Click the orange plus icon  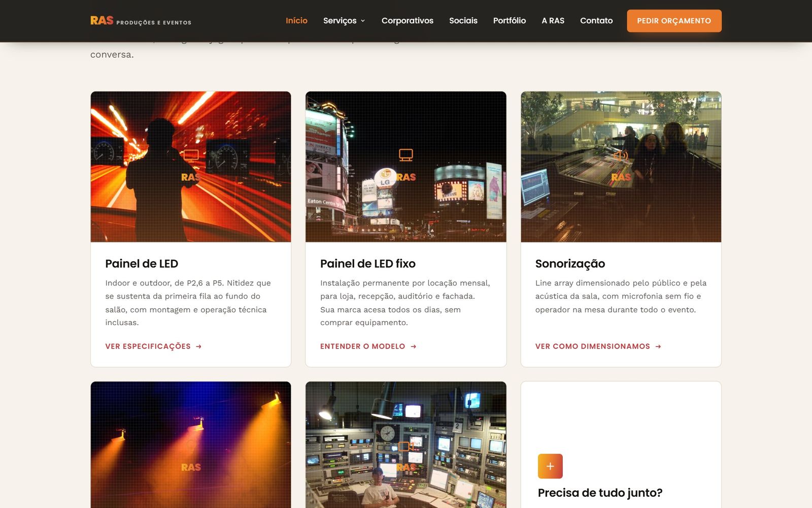550,466
